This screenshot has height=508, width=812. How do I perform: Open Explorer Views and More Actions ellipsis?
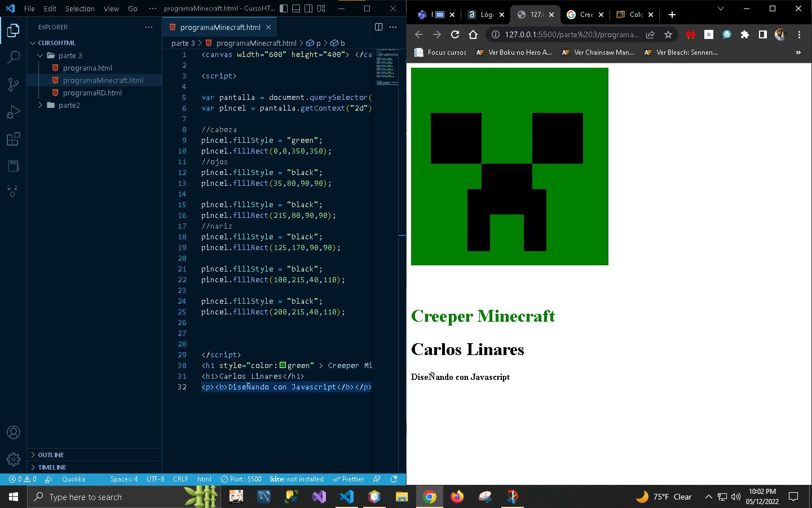tap(149, 27)
